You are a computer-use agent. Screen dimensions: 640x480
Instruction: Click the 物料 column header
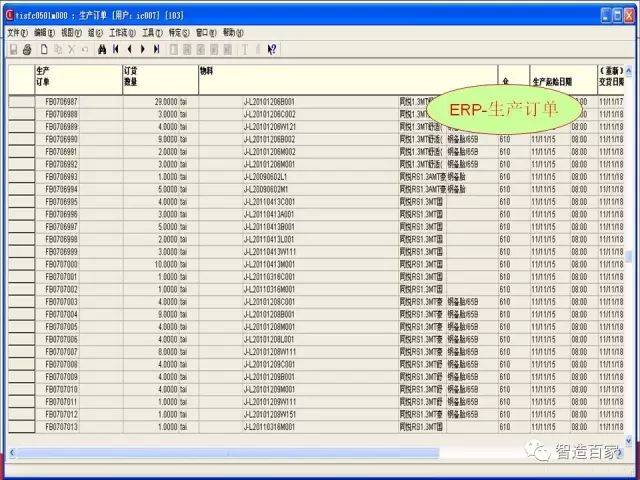pyautogui.click(x=348, y=80)
